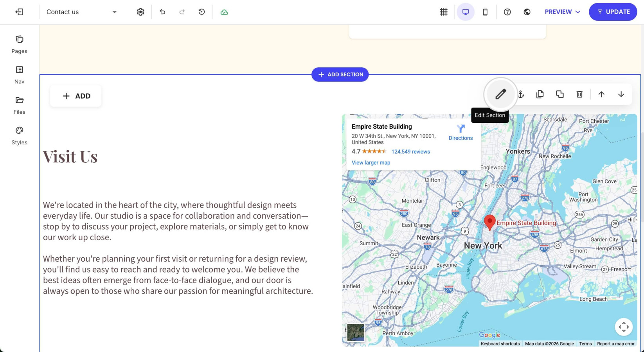The image size is (644, 352).
Task: Open the Files panel
Action: 19,106
